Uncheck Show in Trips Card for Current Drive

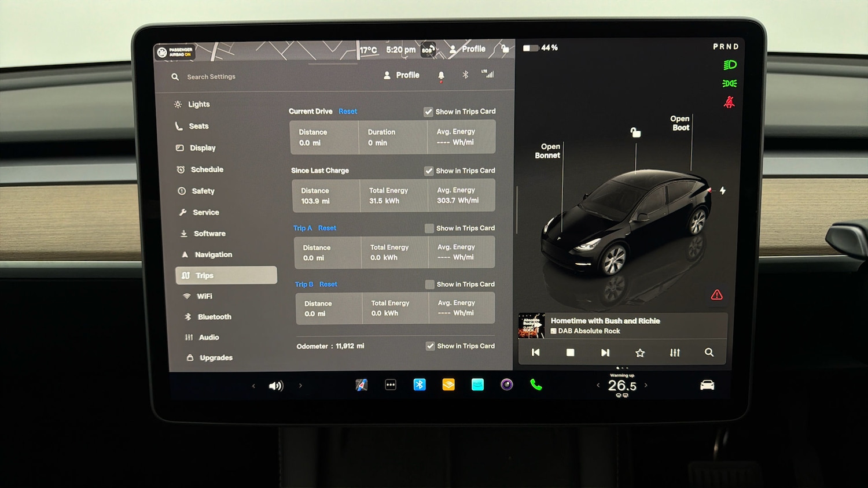tap(429, 111)
